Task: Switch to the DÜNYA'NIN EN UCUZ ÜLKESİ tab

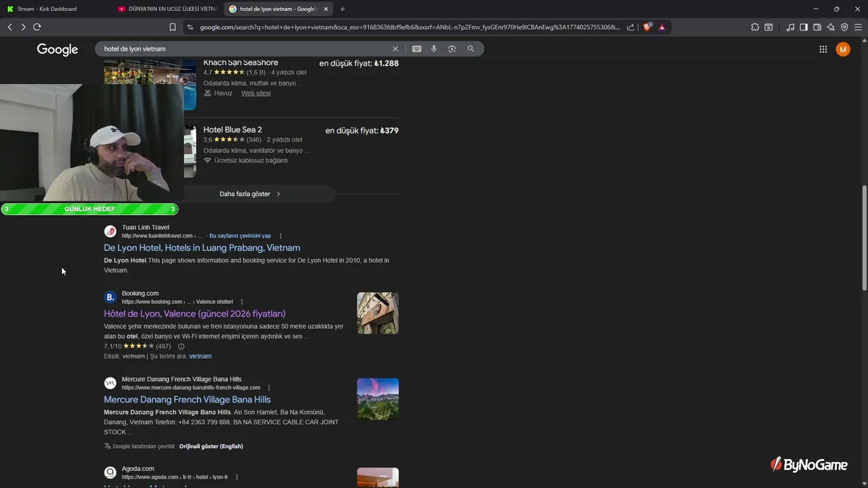Action: point(167,9)
